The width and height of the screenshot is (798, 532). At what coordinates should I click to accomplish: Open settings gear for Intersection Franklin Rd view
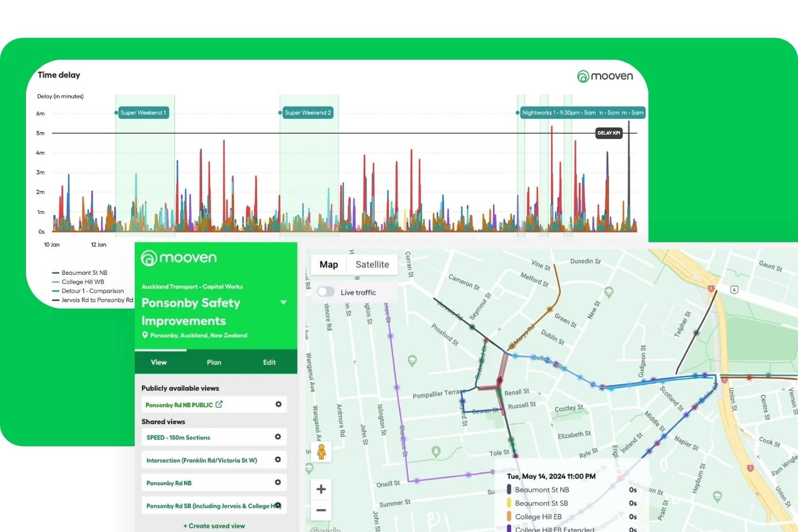pos(278,459)
